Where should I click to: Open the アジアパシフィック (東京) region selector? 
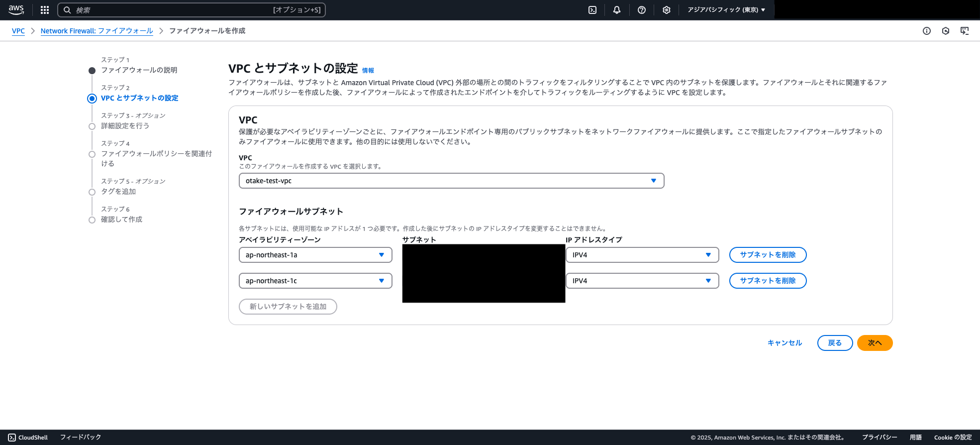pyautogui.click(x=726, y=10)
